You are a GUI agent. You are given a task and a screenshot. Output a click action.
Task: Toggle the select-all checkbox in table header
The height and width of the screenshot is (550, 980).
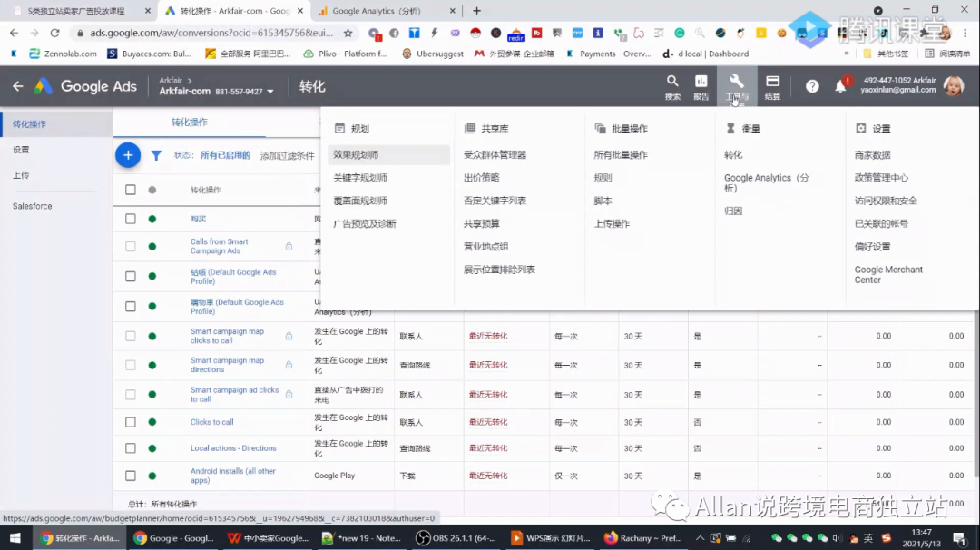(131, 190)
